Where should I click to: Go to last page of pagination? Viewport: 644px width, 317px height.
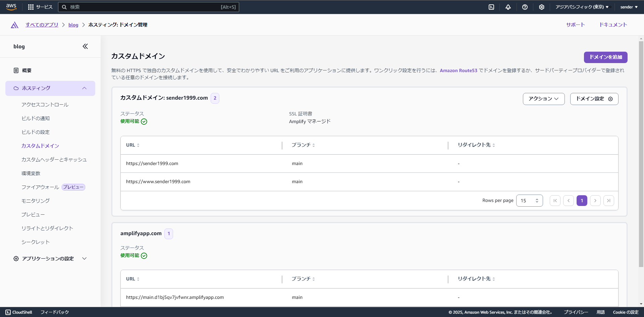609,201
